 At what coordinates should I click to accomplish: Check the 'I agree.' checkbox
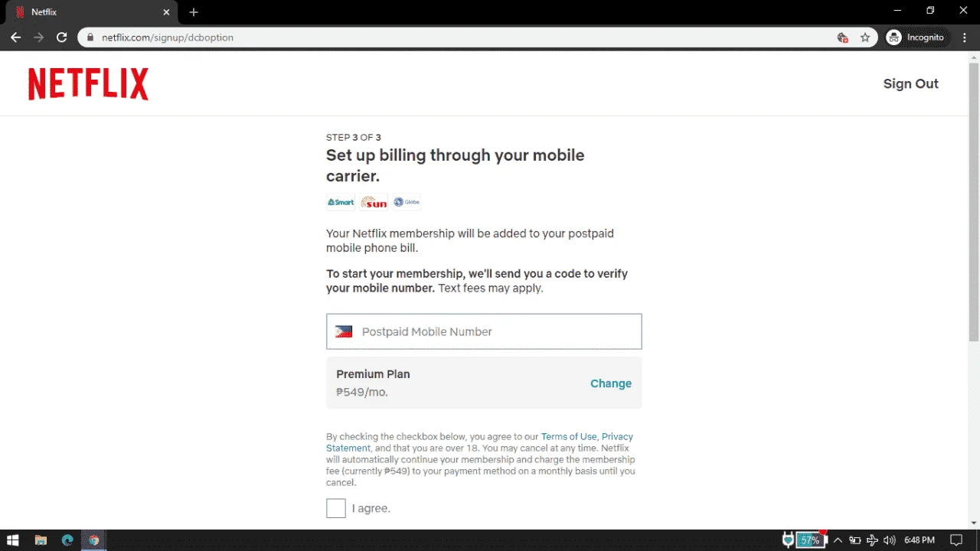coord(336,508)
